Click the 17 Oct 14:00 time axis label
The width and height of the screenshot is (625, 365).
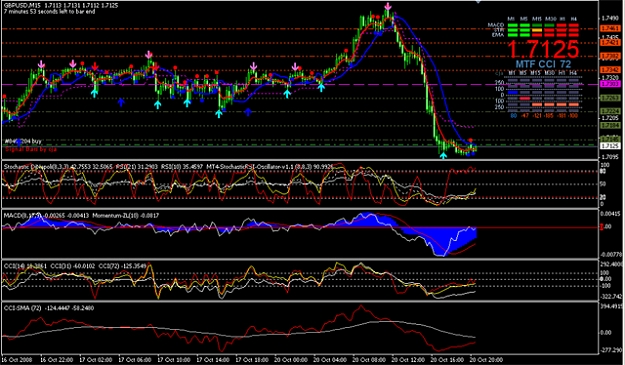pyautogui.click(x=214, y=360)
